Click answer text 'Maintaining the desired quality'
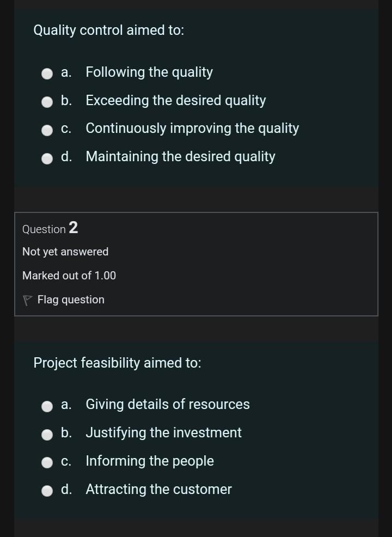The image size is (392, 537). [x=180, y=157]
